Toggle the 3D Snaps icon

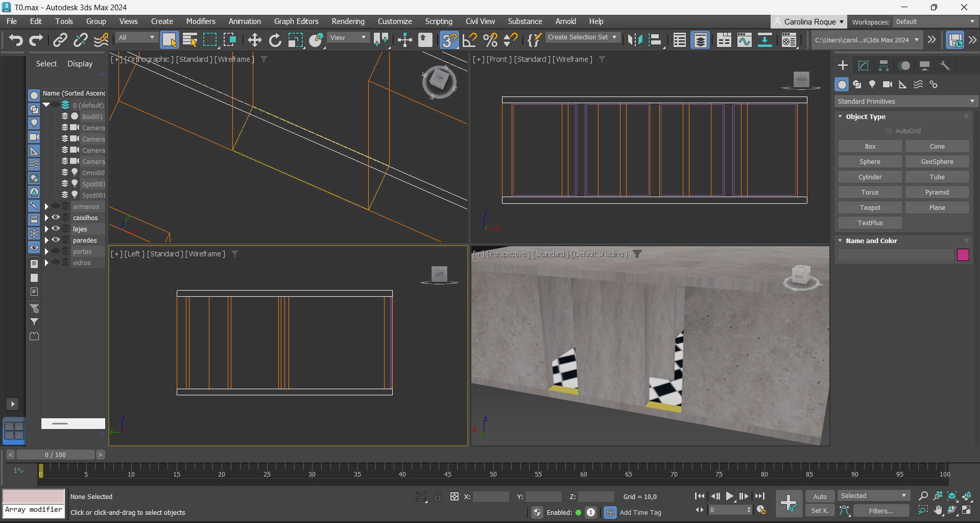449,40
